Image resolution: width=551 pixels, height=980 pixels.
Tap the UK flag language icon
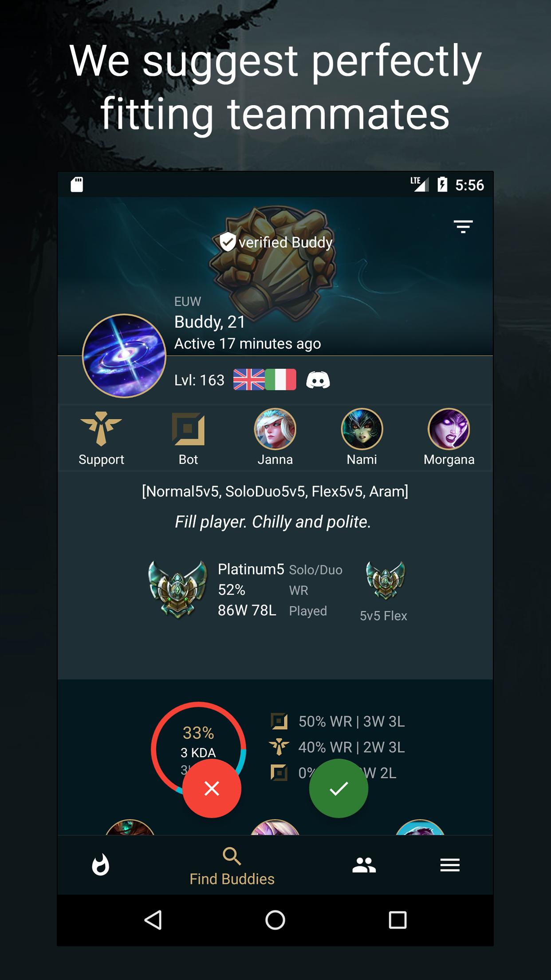[249, 380]
